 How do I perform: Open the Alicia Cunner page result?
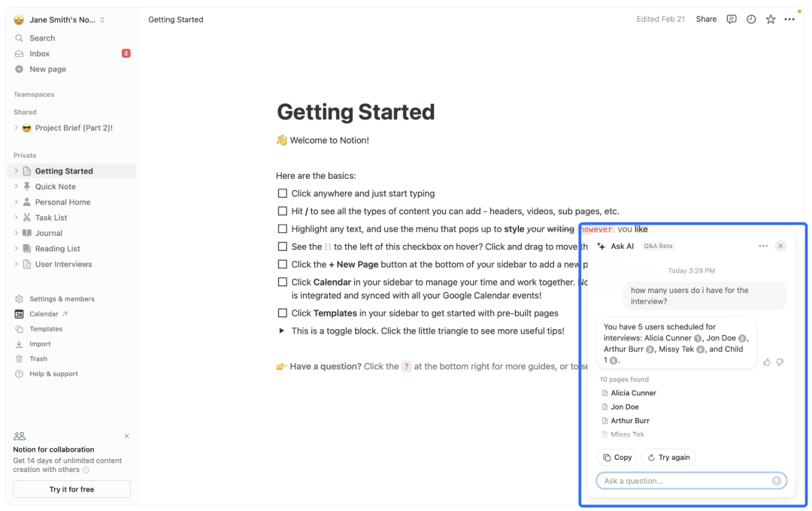[633, 393]
